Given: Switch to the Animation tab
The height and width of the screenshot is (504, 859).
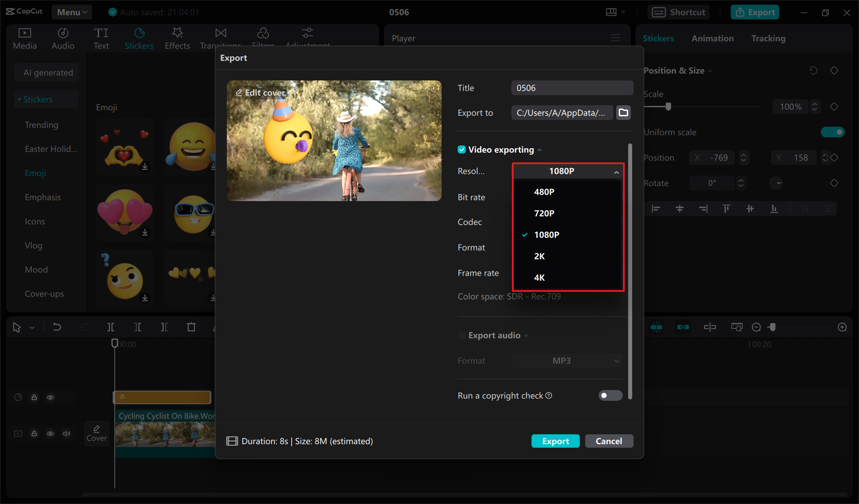Looking at the screenshot, I should click(x=712, y=38).
